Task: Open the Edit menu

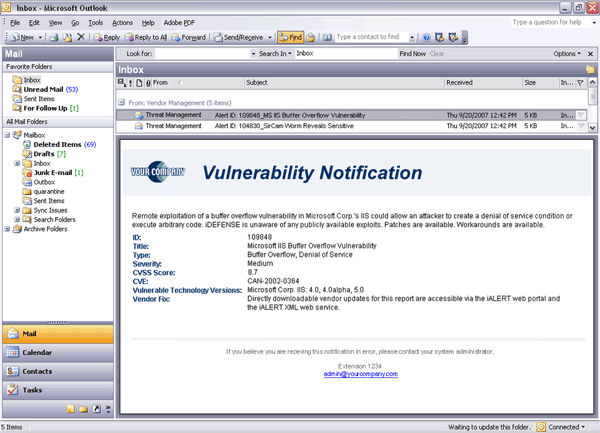Action: tap(34, 23)
